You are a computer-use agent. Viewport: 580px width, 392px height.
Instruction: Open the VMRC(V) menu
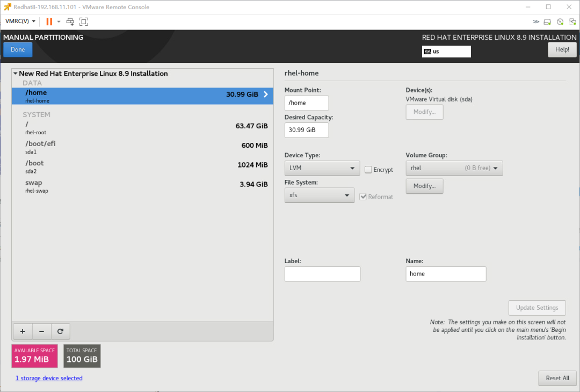tap(20, 21)
